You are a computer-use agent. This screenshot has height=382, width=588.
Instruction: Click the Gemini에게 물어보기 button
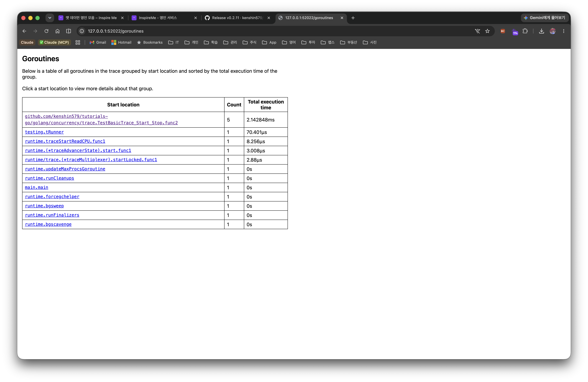(x=545, y=18)
